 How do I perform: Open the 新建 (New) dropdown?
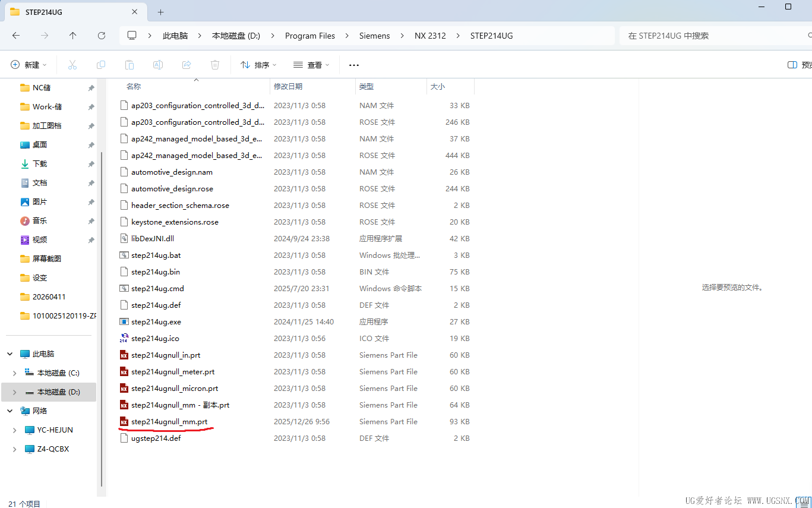29,65
